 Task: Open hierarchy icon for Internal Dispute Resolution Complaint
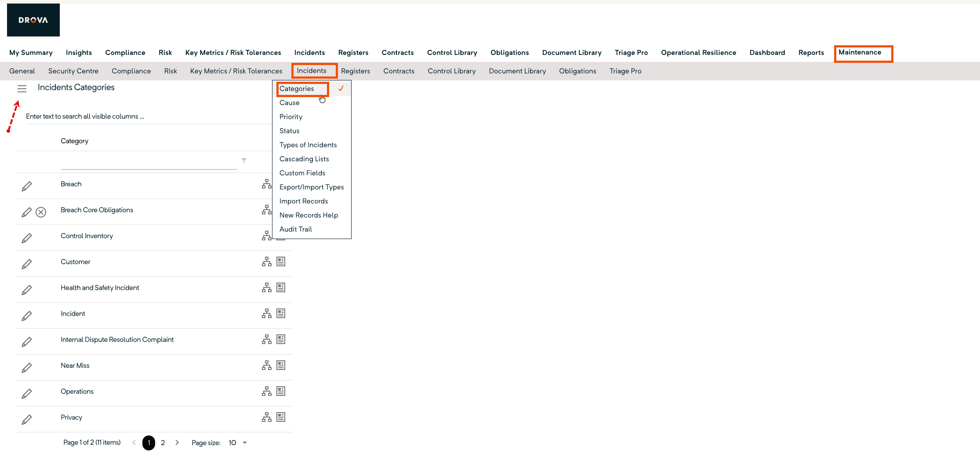point(267,339)
